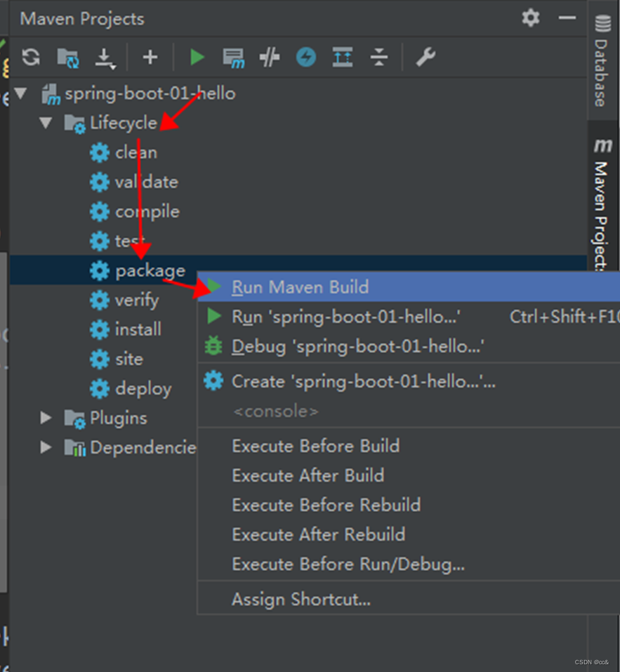
Task: Click the Collapse All toolbar icon
Action: click(378, 57)
